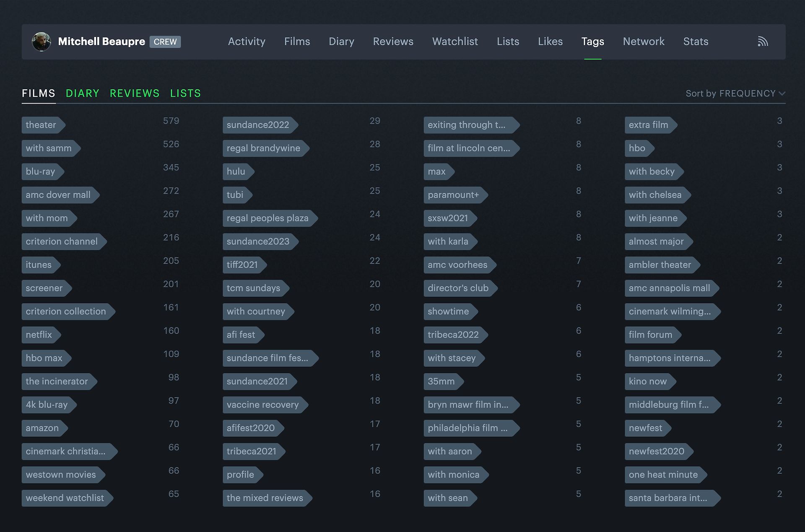Select the sundance2022 tag
Viewport: 805px width, 532px height.
(258, 125)
